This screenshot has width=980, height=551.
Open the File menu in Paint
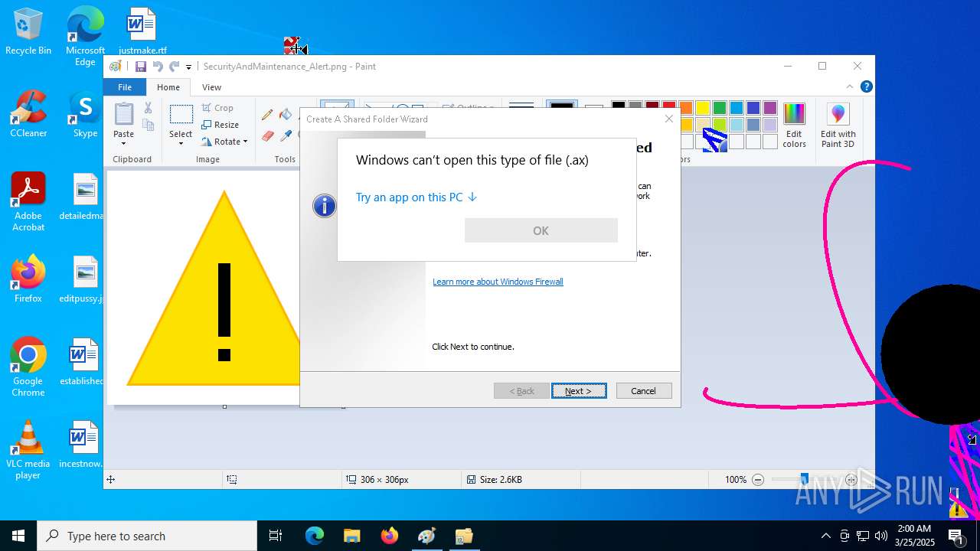(x=125, y=87)
